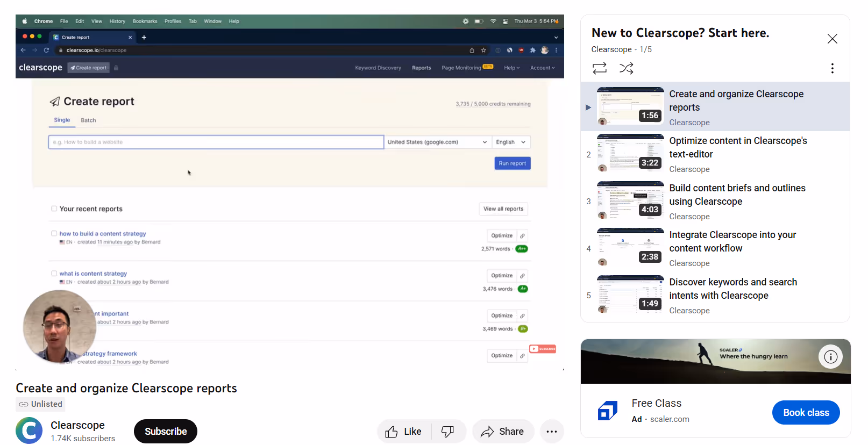Open new tab plus button
The height and width of the screenshot is (445, 868).
(x=144, y=38)
